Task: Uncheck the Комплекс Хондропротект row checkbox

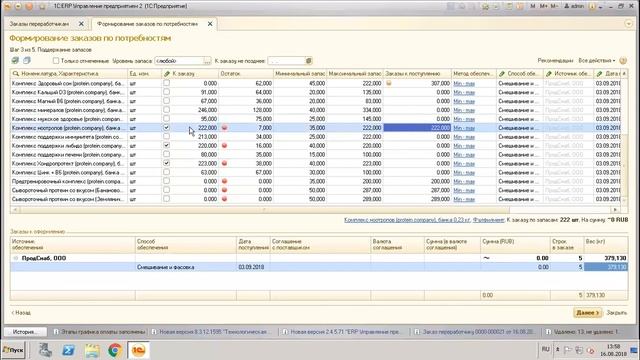Action: tap(167, 163)
